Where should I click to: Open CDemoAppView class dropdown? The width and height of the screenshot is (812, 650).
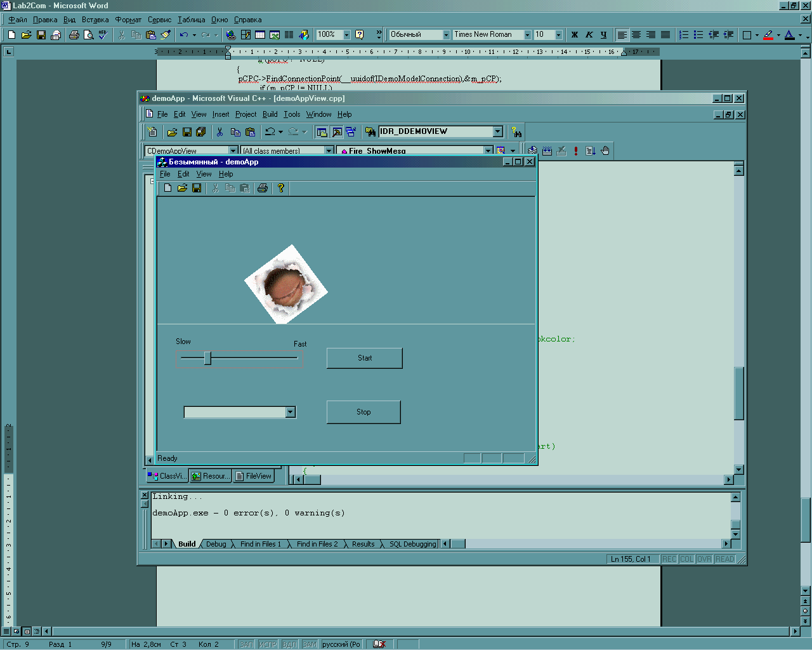tap(233, 151)
